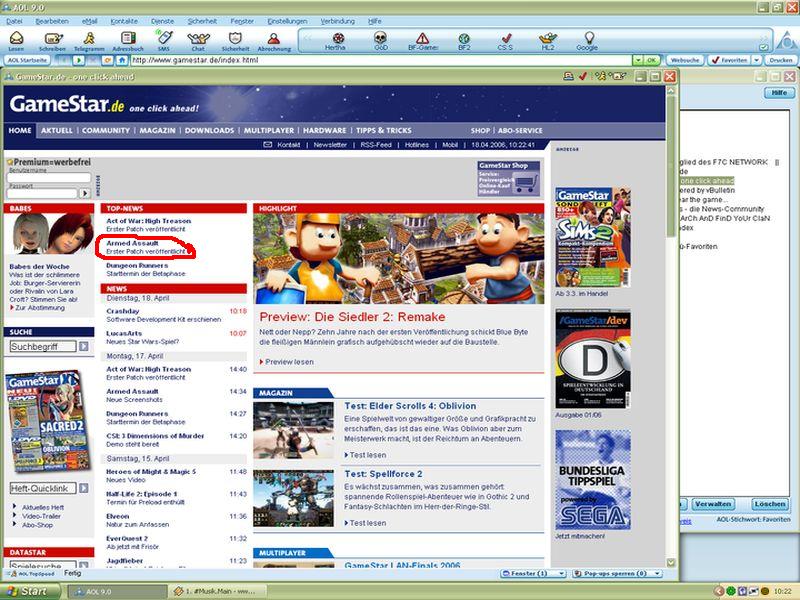Click the BF2 globe favorite icon
Image resolution: width=800 pixels, height=600 pixels.
[464, 41]
